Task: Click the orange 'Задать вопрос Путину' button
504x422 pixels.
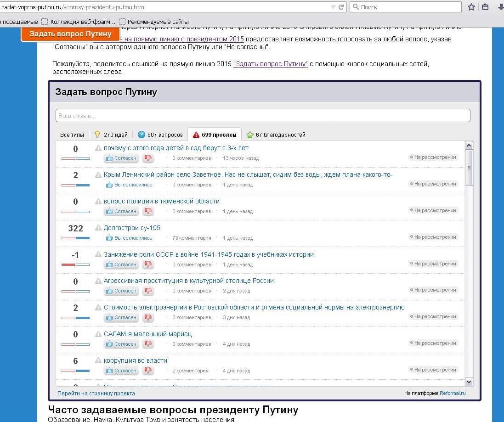Action: [x=70, y=34]
